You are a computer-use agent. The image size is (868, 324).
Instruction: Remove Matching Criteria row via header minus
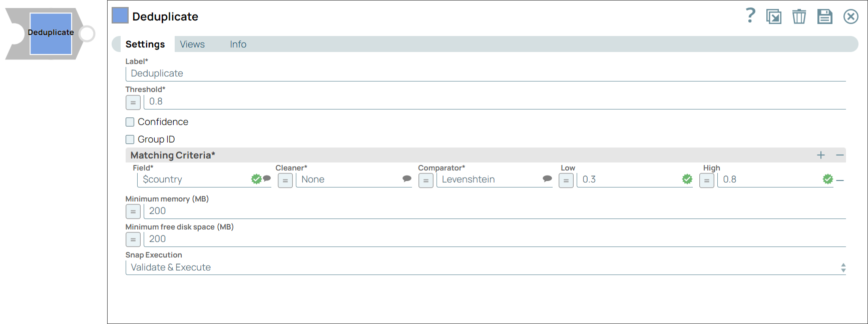click(840, 155)
